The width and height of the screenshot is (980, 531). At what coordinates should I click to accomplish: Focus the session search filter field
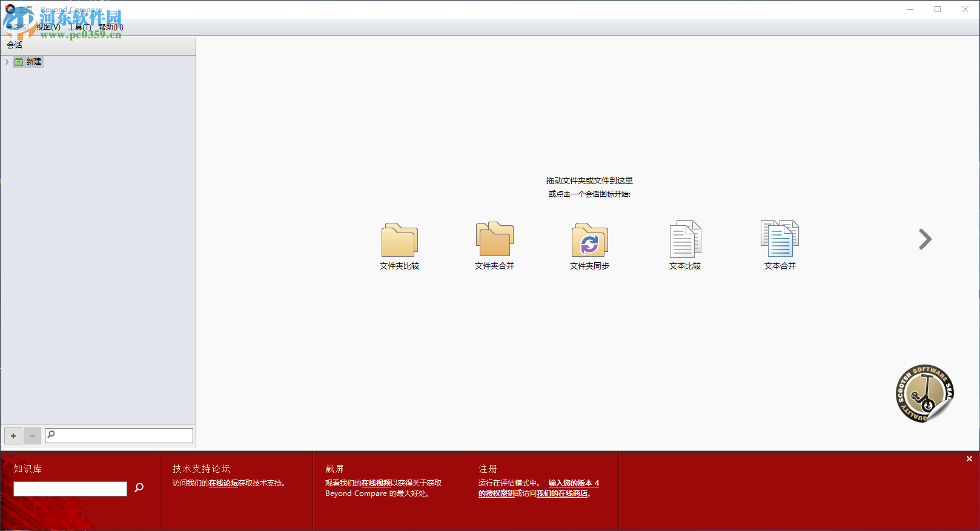coord(119,435)
